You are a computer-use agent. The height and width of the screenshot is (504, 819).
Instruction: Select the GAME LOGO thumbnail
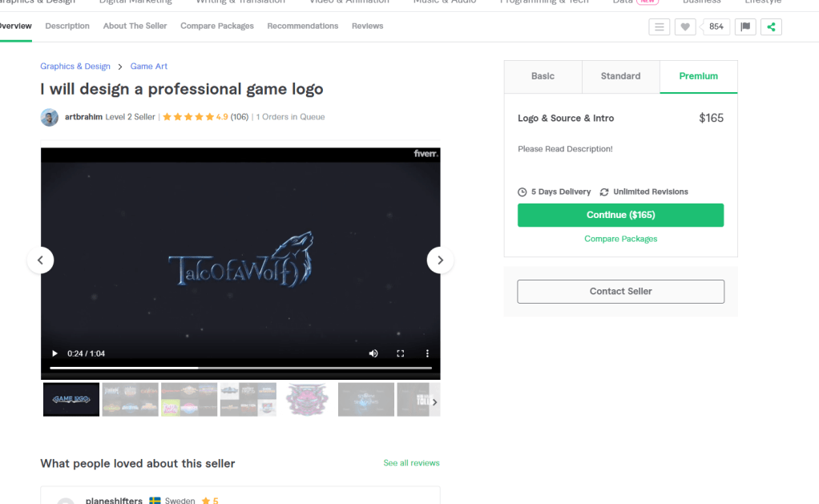(71, 399)
